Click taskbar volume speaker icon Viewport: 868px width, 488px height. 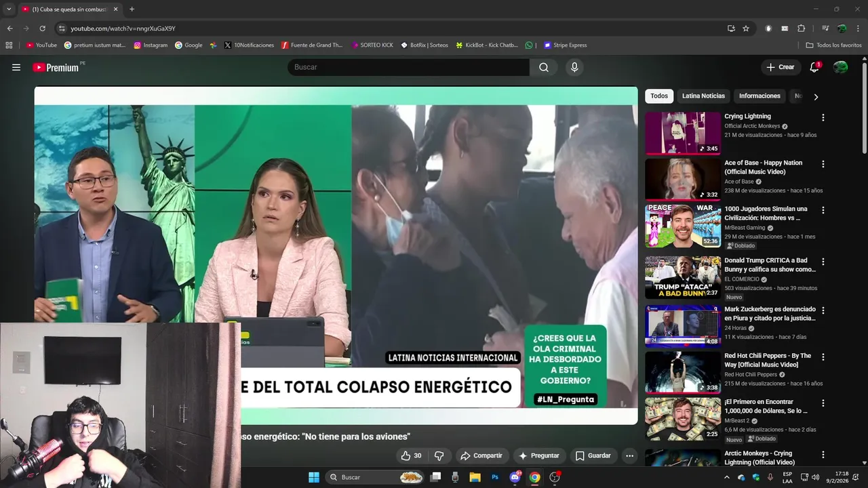(x=815, y=477)
